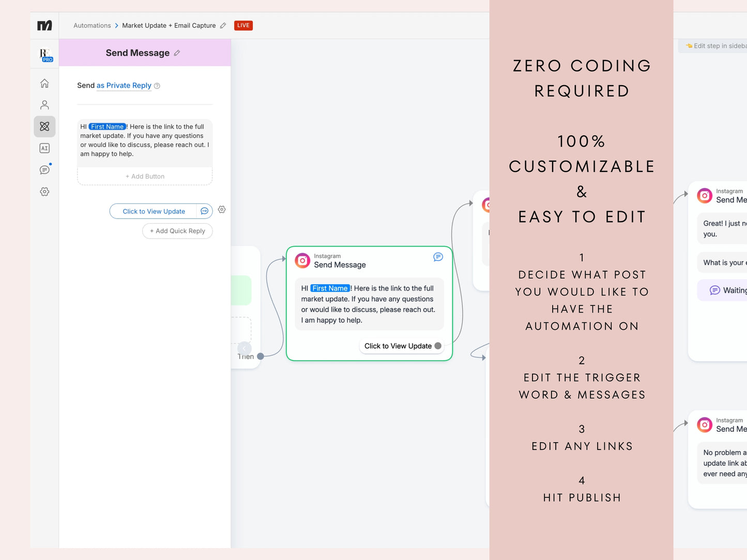
Task: Click + Add Quick Reply
Action: pyautogui.click(x=177, y=231)
